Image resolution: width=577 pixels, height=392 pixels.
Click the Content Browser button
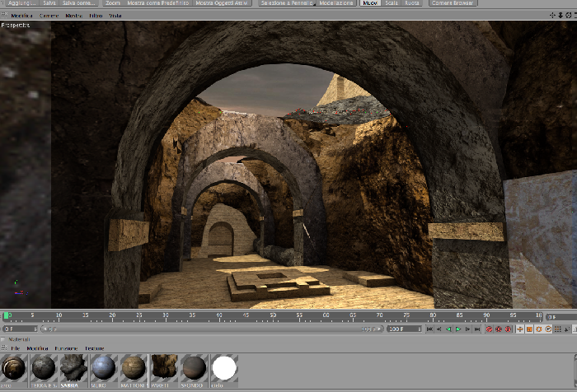point(453,3)
